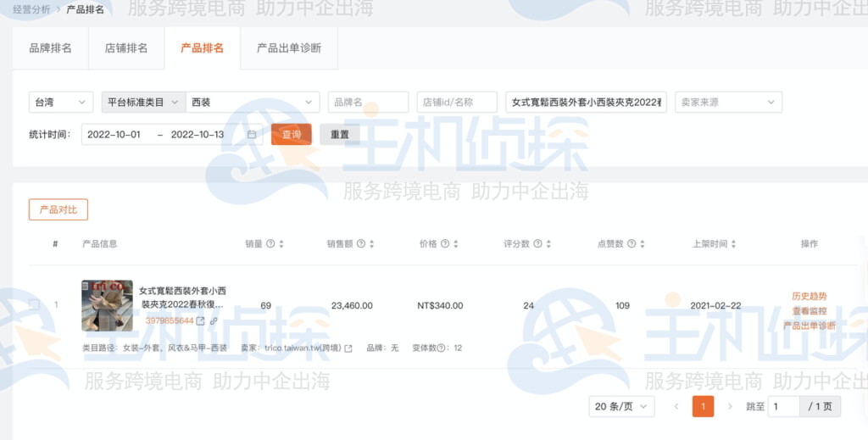This screenshot has width=868, height=440.
Task: Click the 跳至 page number input
Action: pos(783,406)
